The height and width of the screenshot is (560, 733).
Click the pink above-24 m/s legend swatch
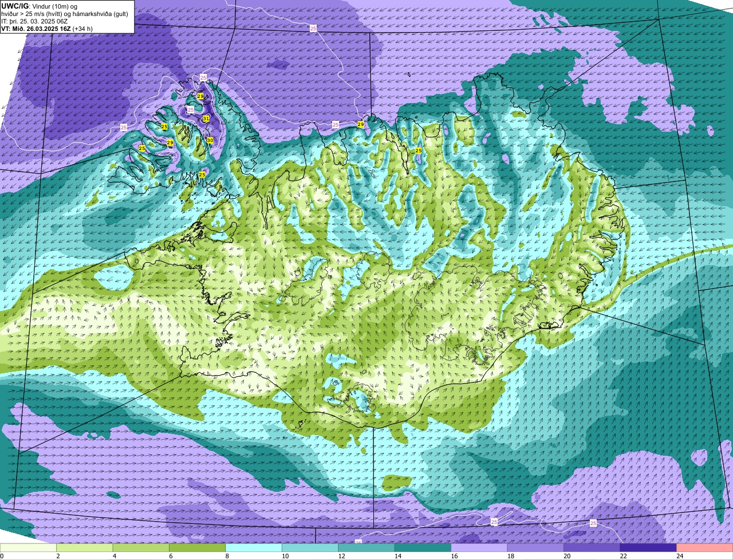pyautogui.click(x=705, y=547)
